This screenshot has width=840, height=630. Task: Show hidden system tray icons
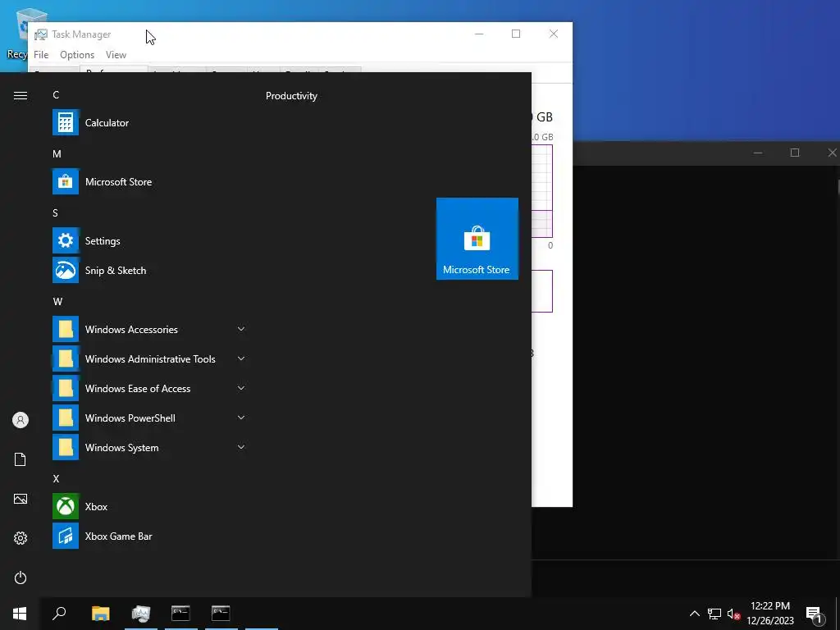point(694,614)
